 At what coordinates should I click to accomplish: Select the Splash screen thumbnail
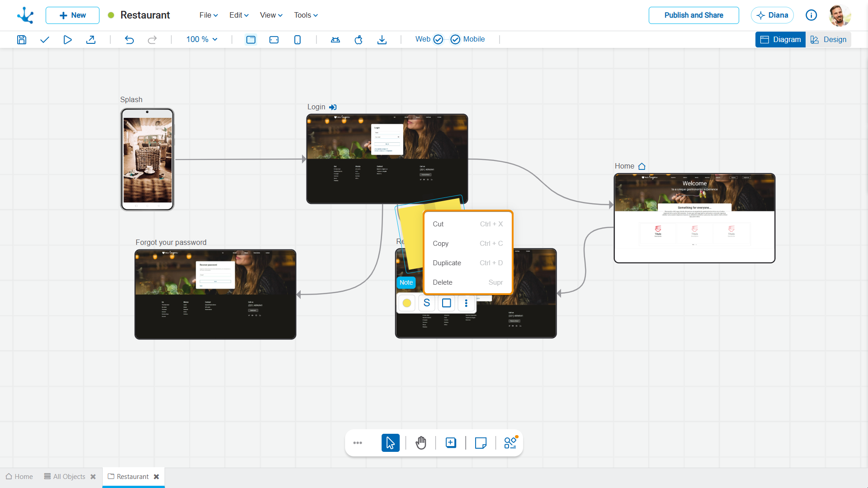click(x=147, y=160)
